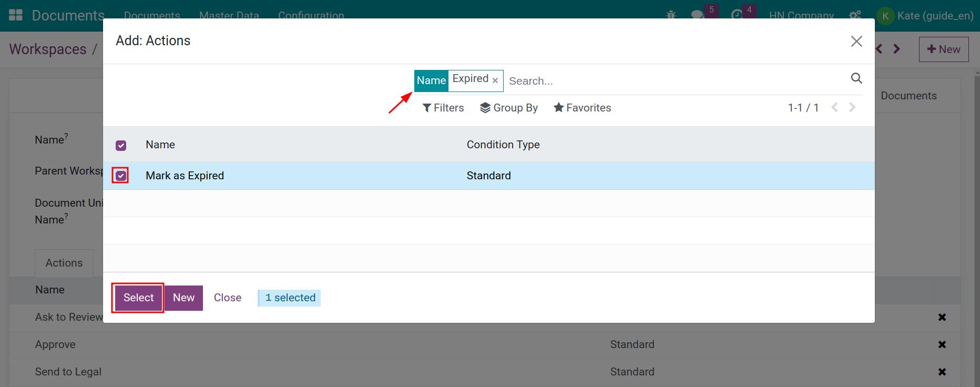Open the Documents top menu

click(152, 16)
